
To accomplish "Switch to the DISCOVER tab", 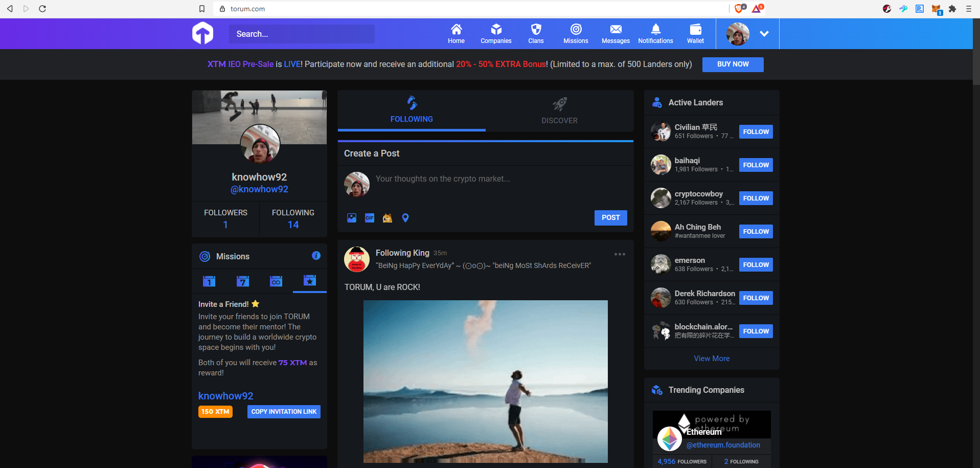I will (559, 110).
